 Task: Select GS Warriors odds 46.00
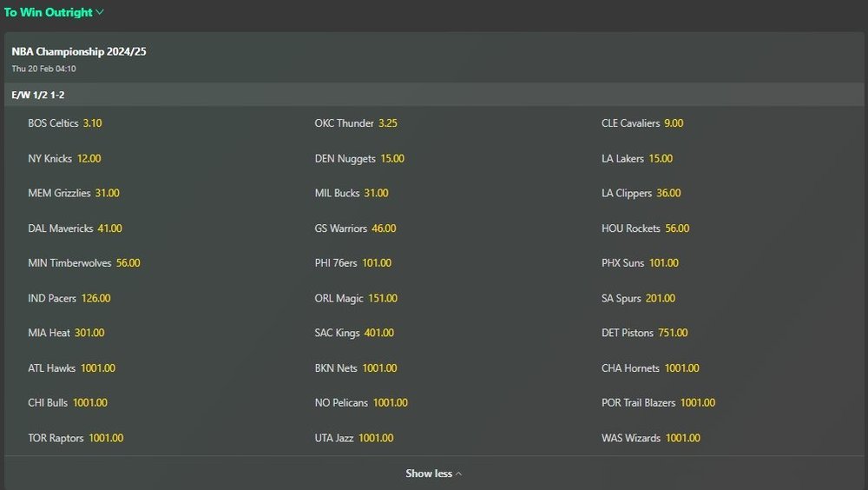(x=384, y=228)
